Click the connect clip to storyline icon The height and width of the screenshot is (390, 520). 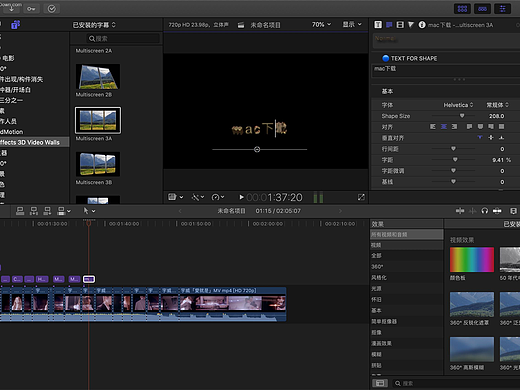20,211
